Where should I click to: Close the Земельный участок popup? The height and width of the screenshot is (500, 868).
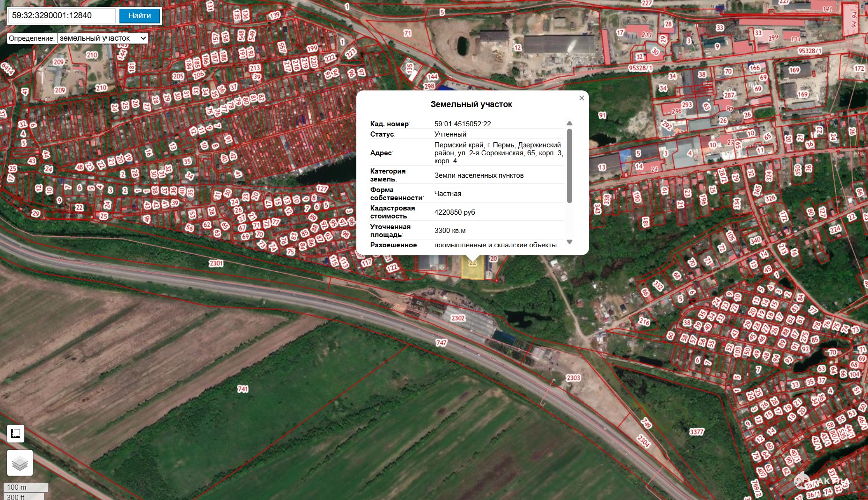tap(581, 98)
